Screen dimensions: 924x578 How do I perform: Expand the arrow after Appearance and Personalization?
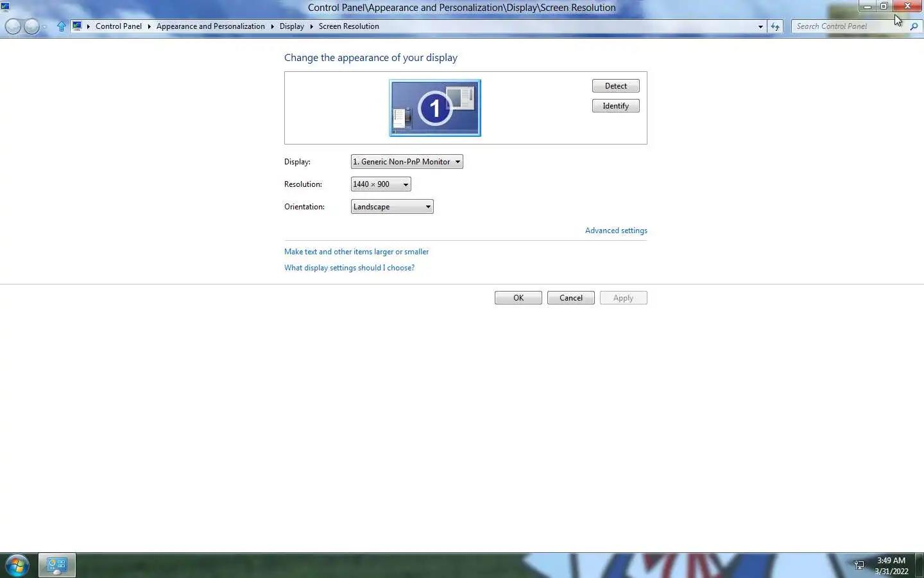click(x=272, y=26)
